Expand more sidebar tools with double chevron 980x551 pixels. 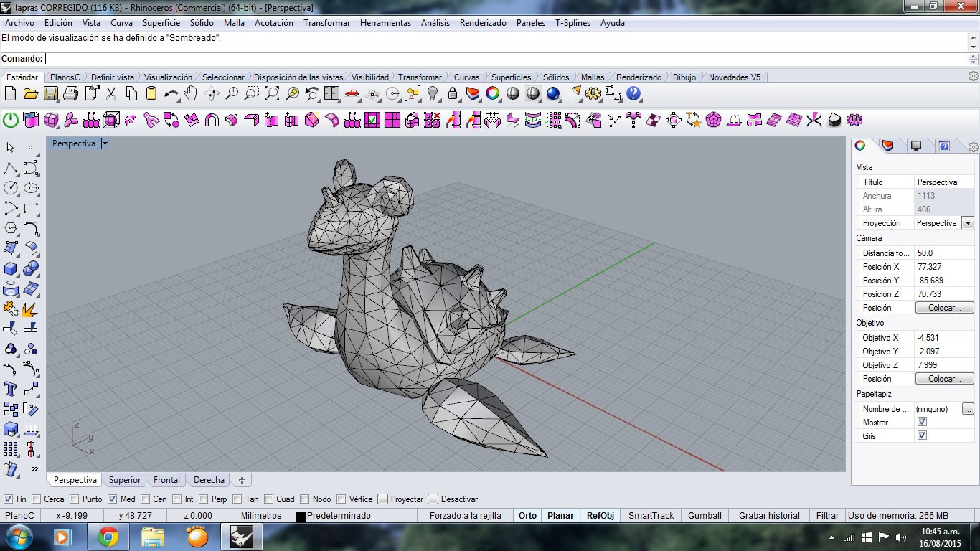(x=34, y=469)
